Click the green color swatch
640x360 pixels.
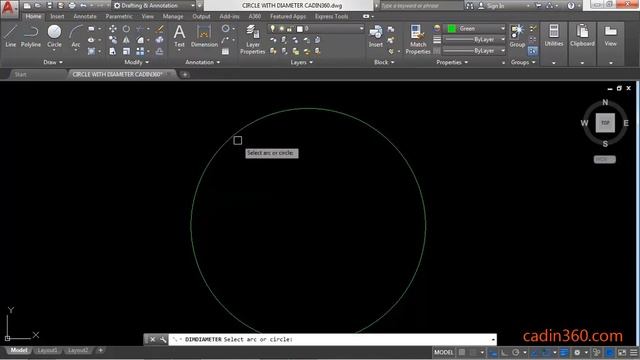click(451, 29)
